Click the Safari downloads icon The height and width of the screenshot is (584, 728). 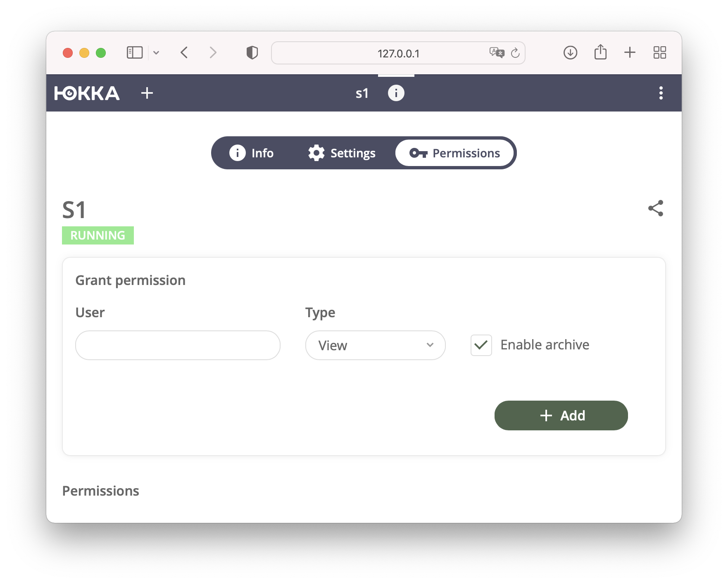click(x=570, y=52)
